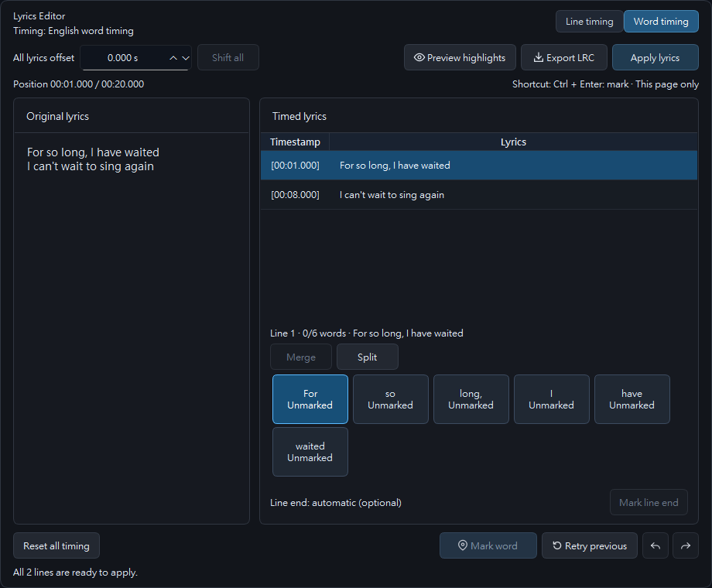
Task: Click the Timestamp column header
Action: [295, 142]
